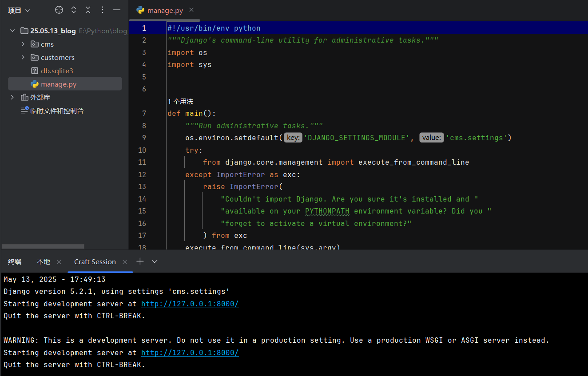Screen dimensions: 588x376
Task: Select 临时文件和控制台 item
Action: 57,111
